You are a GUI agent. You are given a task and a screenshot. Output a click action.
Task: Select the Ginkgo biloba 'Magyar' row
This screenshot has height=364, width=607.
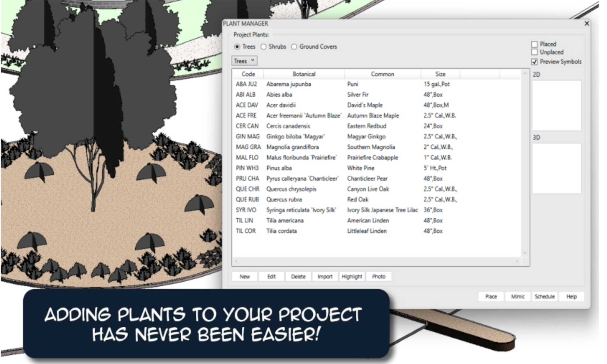295,136
